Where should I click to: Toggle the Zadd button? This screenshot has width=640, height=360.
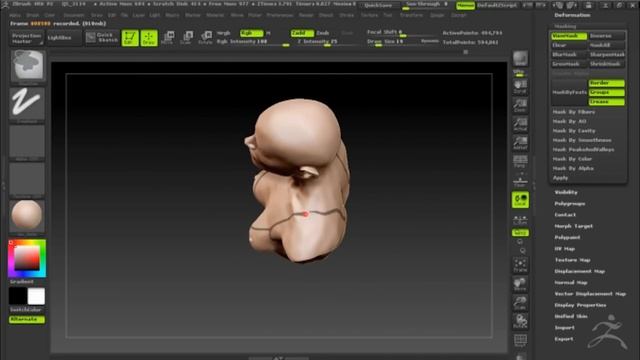point(302,33)
